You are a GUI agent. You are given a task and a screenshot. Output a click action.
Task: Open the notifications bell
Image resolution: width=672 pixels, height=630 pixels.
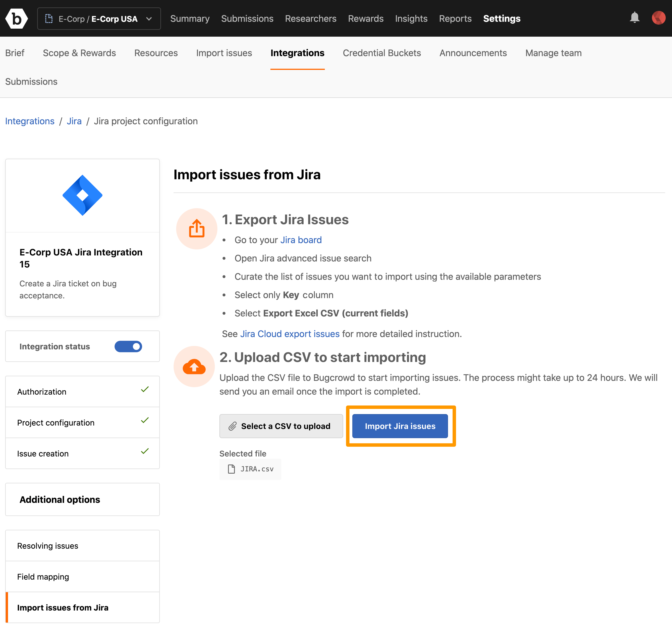[634, 17]
